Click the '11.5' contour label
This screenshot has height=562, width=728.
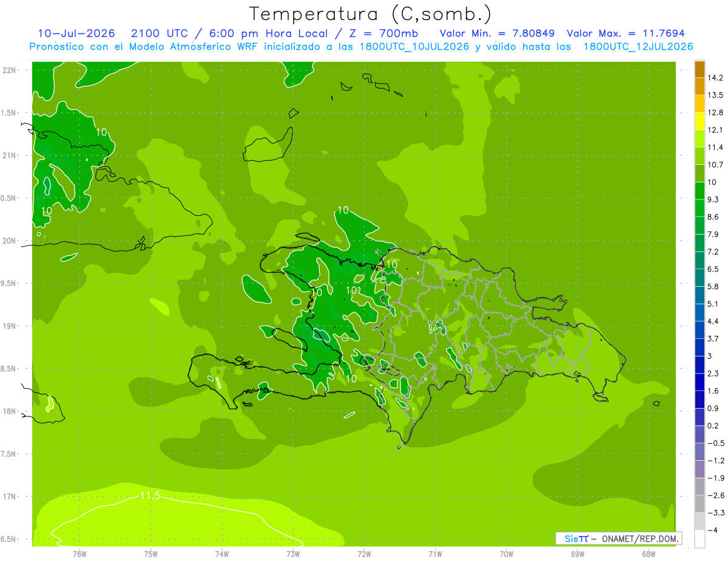click(149, 496)
